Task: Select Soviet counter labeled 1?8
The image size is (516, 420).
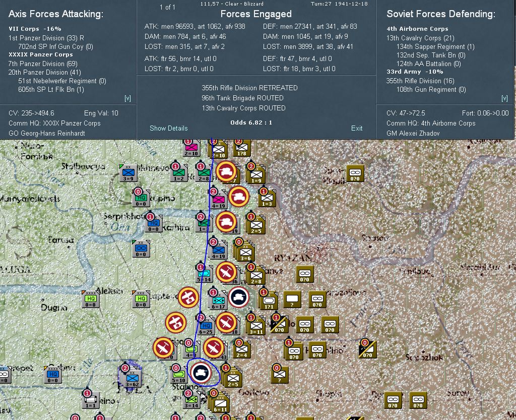Action: click(241, 148)
